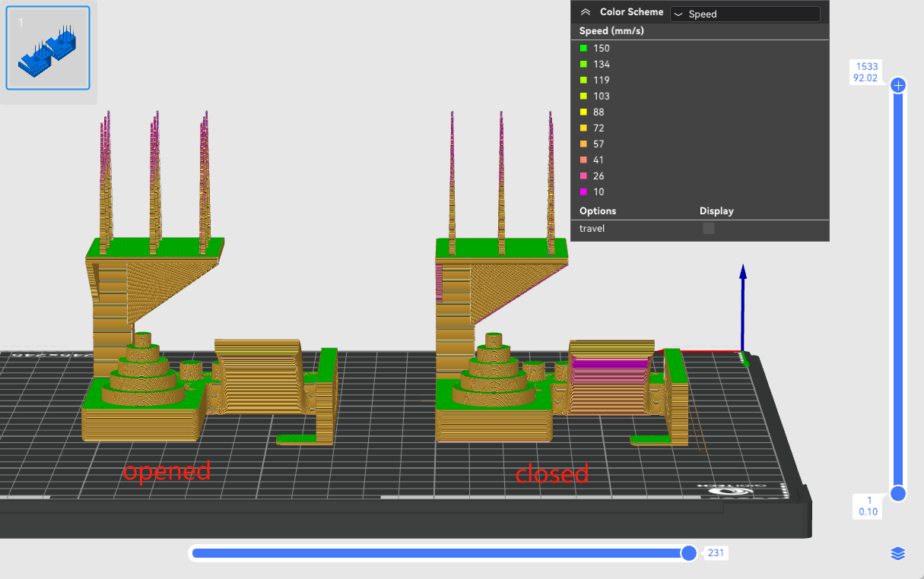Screen dimensions: 924x579
Task: Toggle the 103 mm/s speed legend swatch
Action: coord(583,96)
